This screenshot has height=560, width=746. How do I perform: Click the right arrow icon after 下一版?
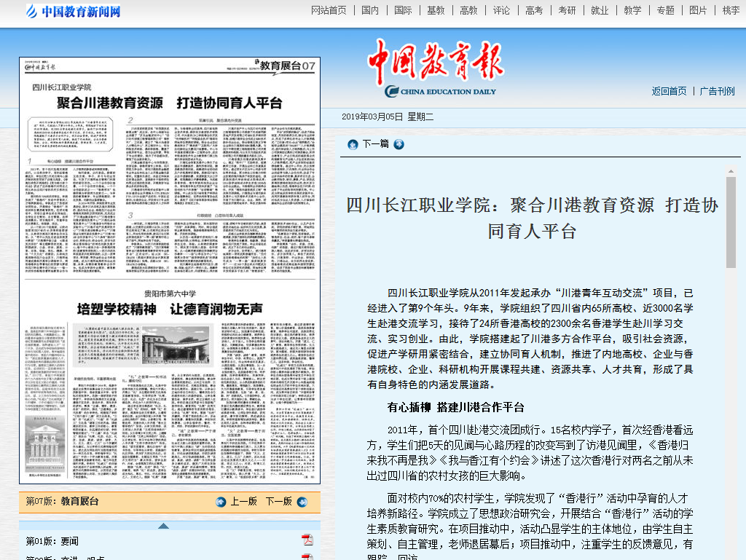[x=302, y=502]
